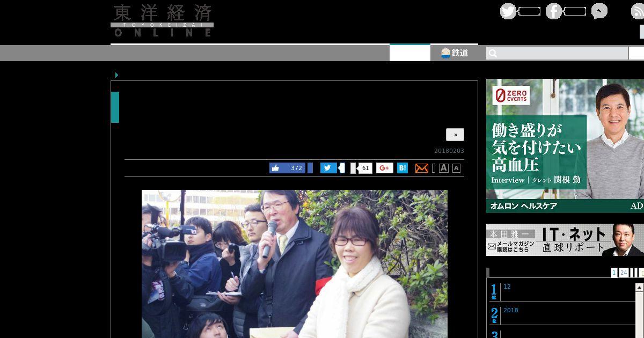Click the magnifier icon in search bar
This screenshot has width=644, height=338.
(x=493, y=53)
